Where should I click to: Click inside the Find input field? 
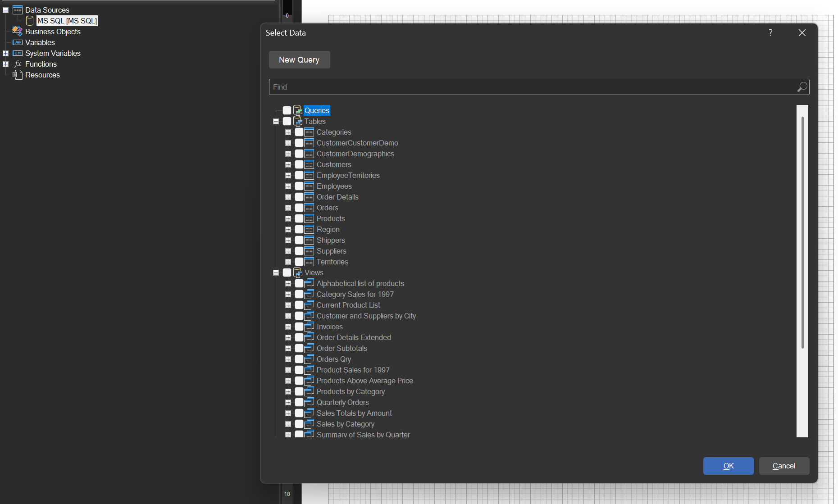click(451, 86)
